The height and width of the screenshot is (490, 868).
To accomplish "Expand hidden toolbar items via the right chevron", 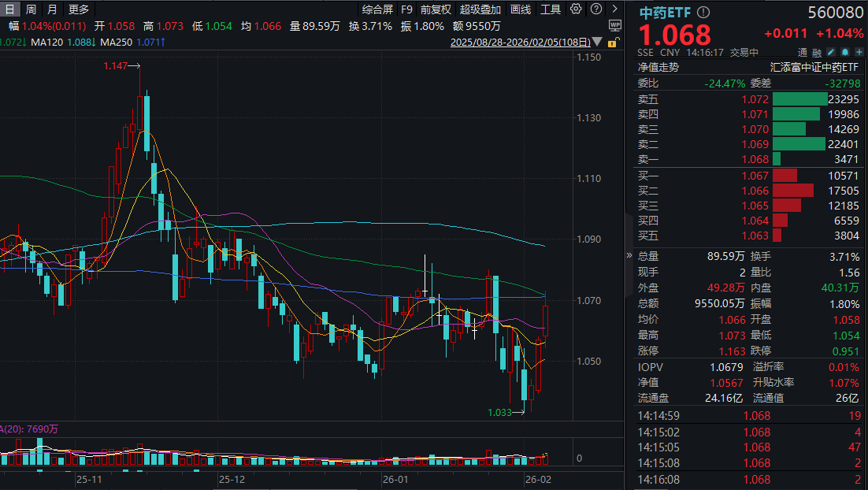I will (614, 9).
